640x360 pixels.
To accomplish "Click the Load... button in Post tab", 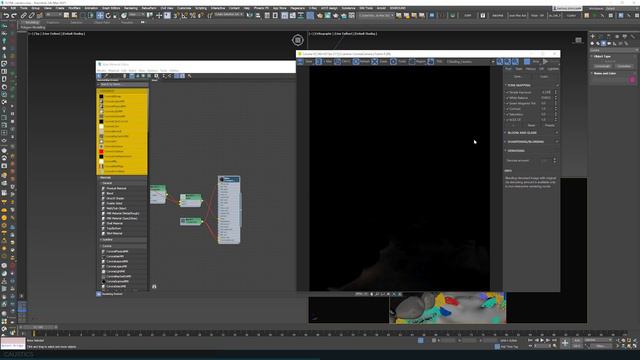I will point(544,77).
